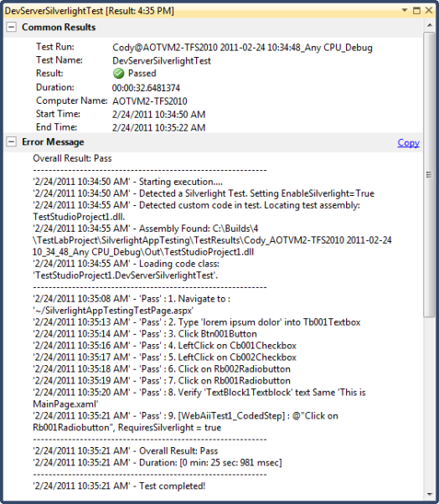Click the scrollbar up arrow
Screen dimensions: 439x504
(429, 25)
